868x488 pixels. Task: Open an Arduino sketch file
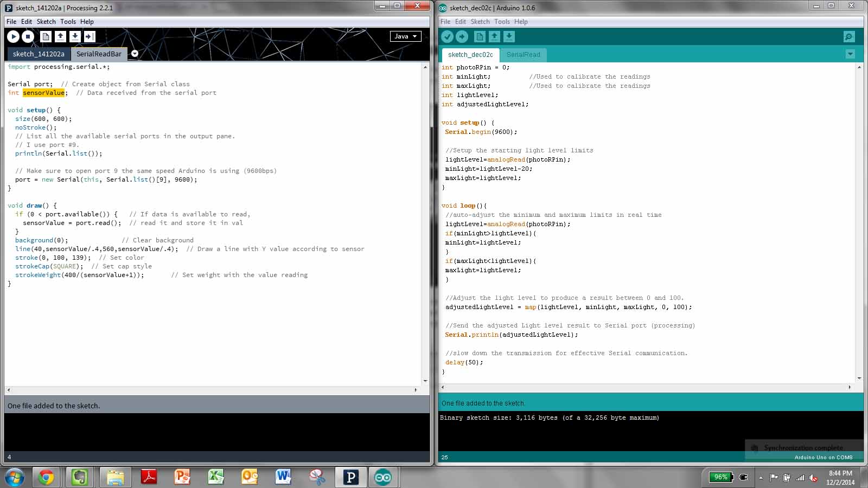(494, 36)
